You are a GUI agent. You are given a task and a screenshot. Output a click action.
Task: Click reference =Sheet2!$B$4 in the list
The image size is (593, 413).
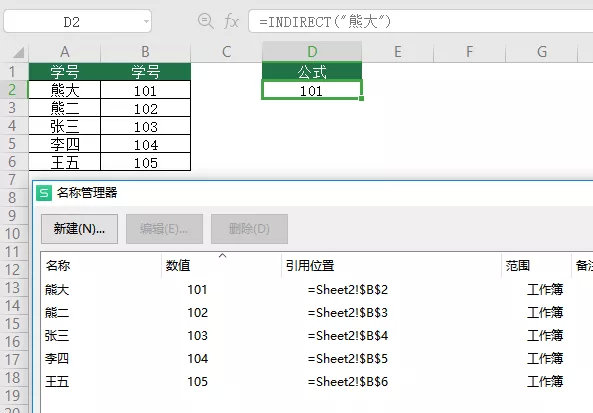pyautogui.click(x=348, y=336)
